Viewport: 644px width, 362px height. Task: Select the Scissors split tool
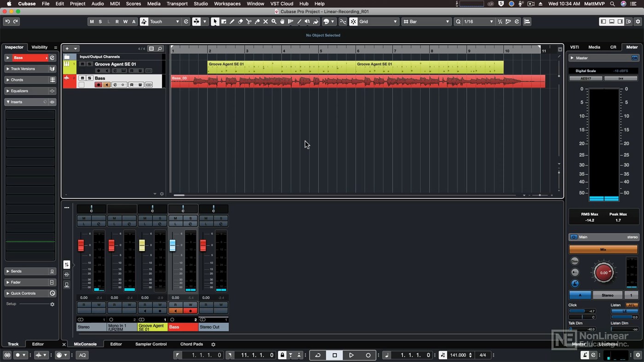pos(249,21)
